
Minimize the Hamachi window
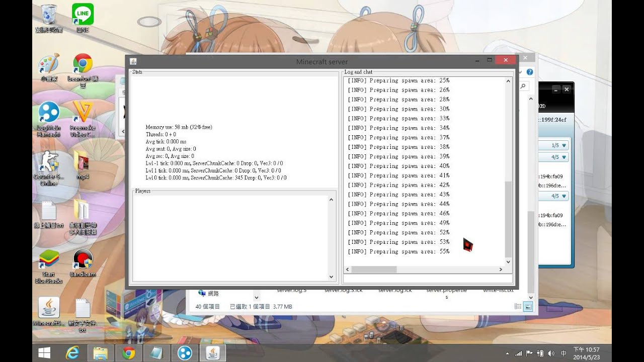556,89
